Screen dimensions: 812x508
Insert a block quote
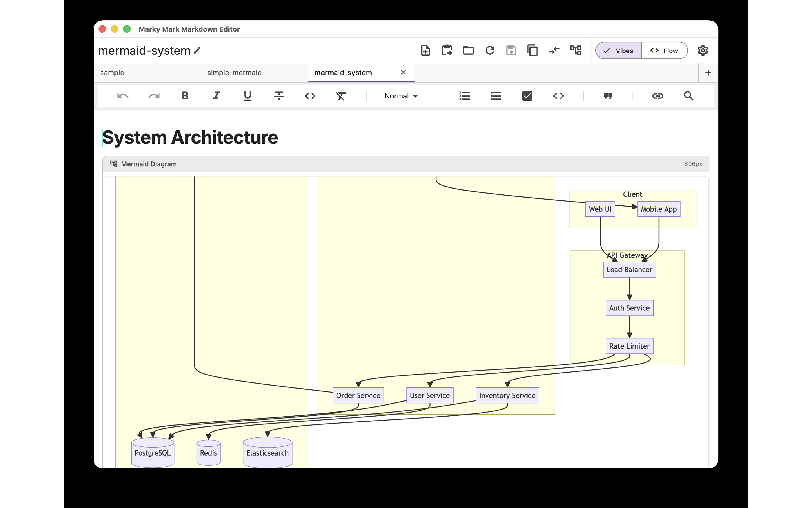click(608, 96)
